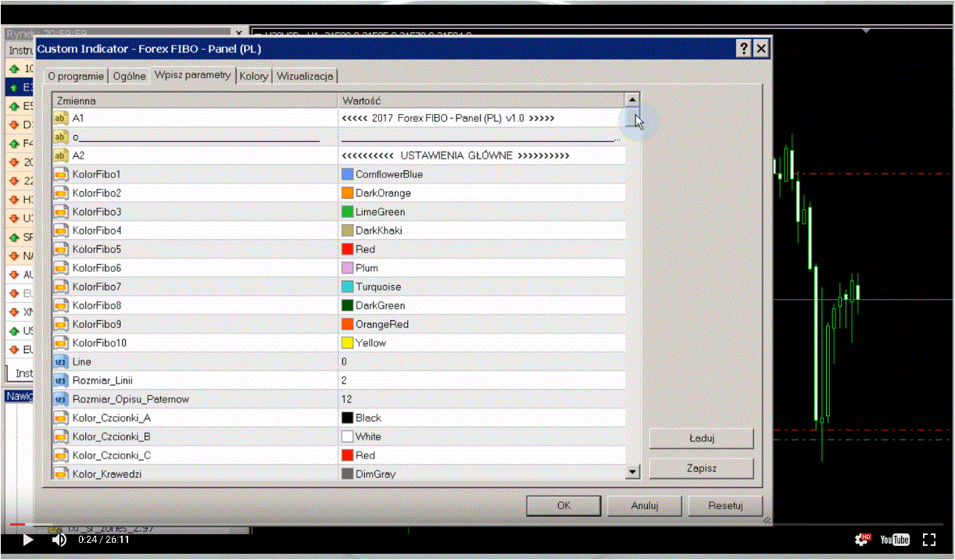Play the video

28,539
